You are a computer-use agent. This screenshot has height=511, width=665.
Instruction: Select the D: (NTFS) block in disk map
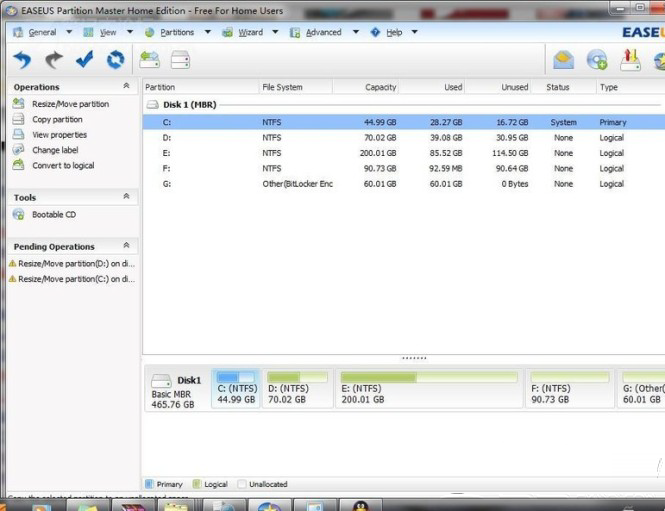click(x=298, y=388)
